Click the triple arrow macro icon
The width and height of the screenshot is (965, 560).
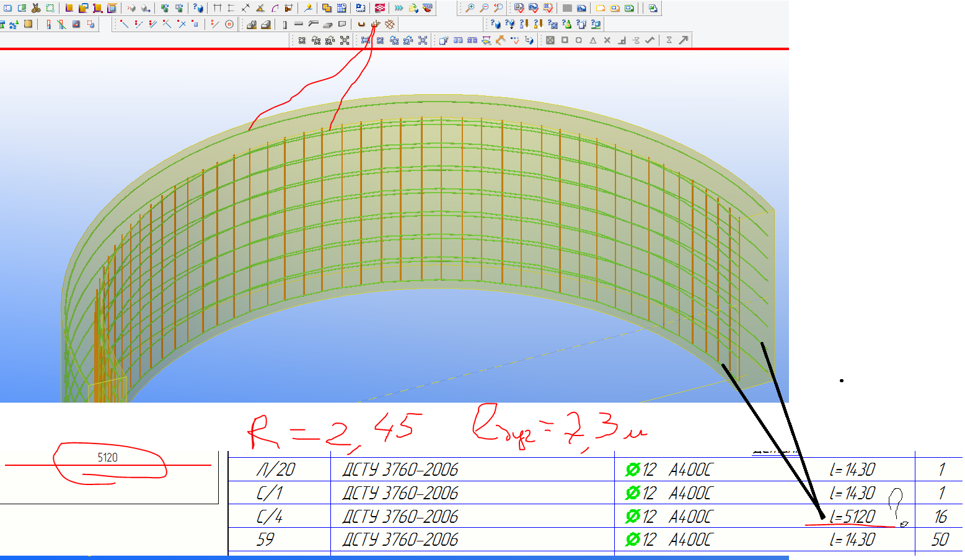tap(399, 8)
